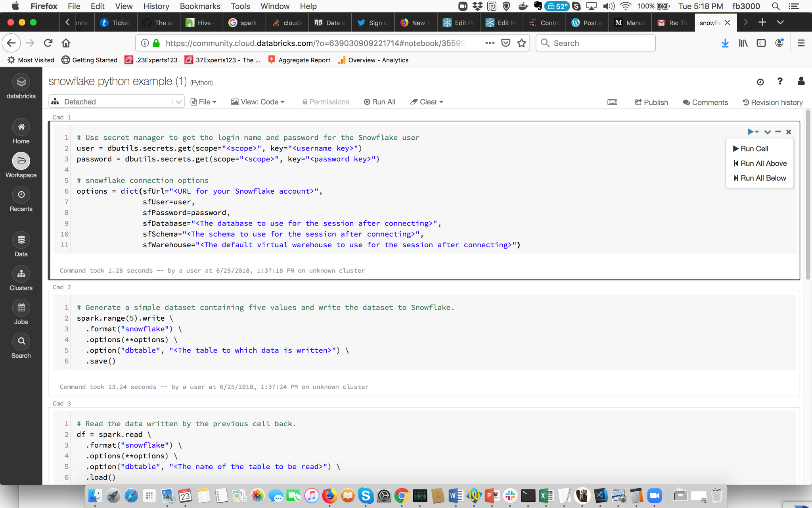This screenshot has height=508, width=812.
Task: Open notebook help with the question mark icon
Action: (779, 81)
